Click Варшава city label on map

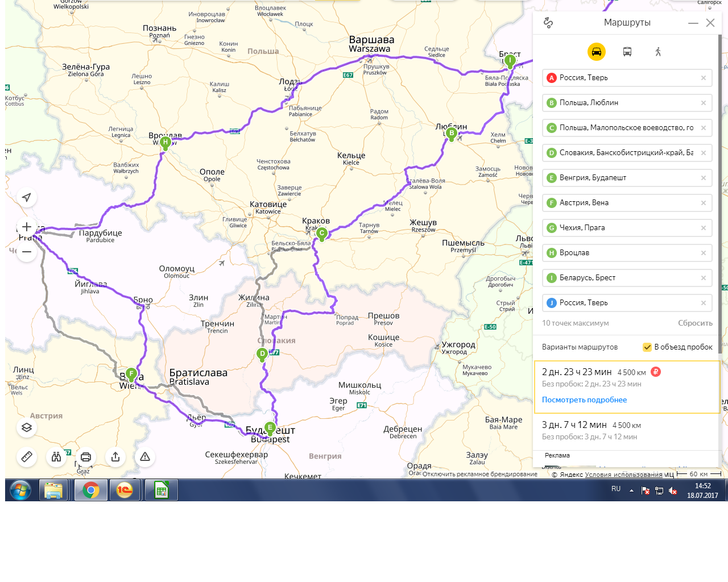[371, 44]
